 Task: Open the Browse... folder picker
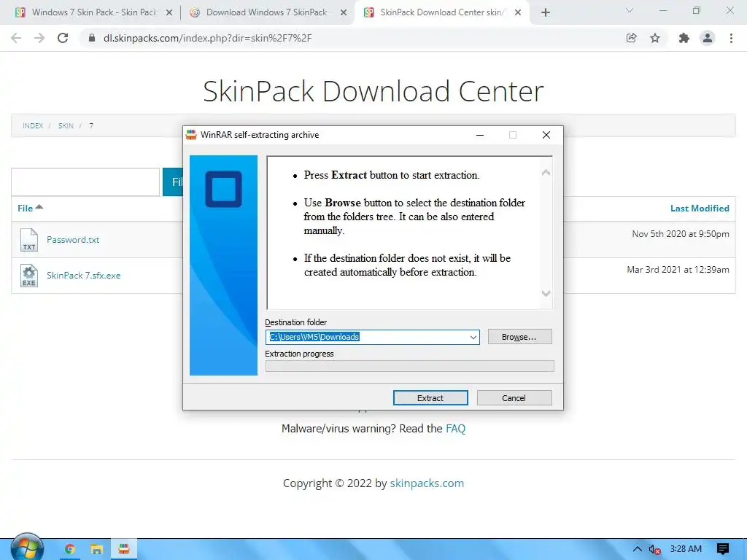coord(519,337)
